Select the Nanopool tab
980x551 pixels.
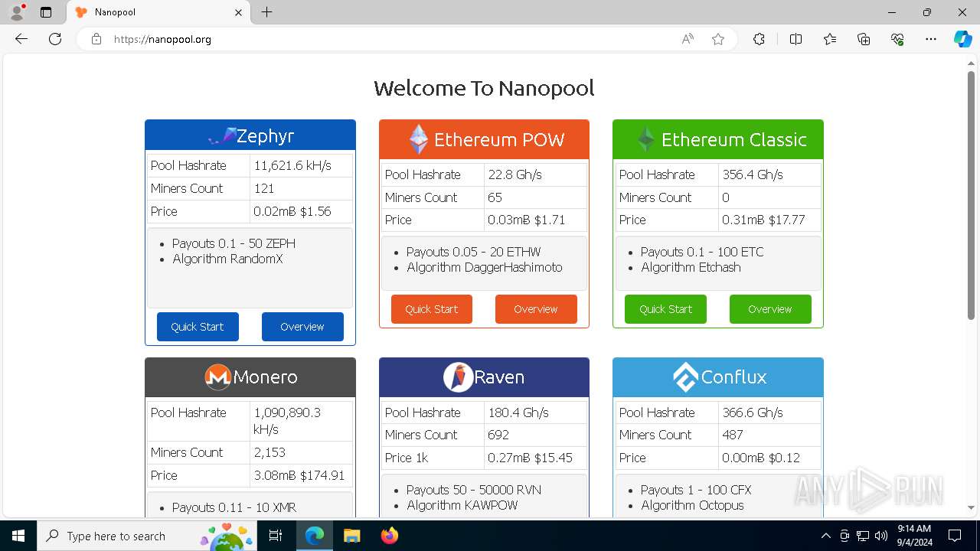coord(158,12)
